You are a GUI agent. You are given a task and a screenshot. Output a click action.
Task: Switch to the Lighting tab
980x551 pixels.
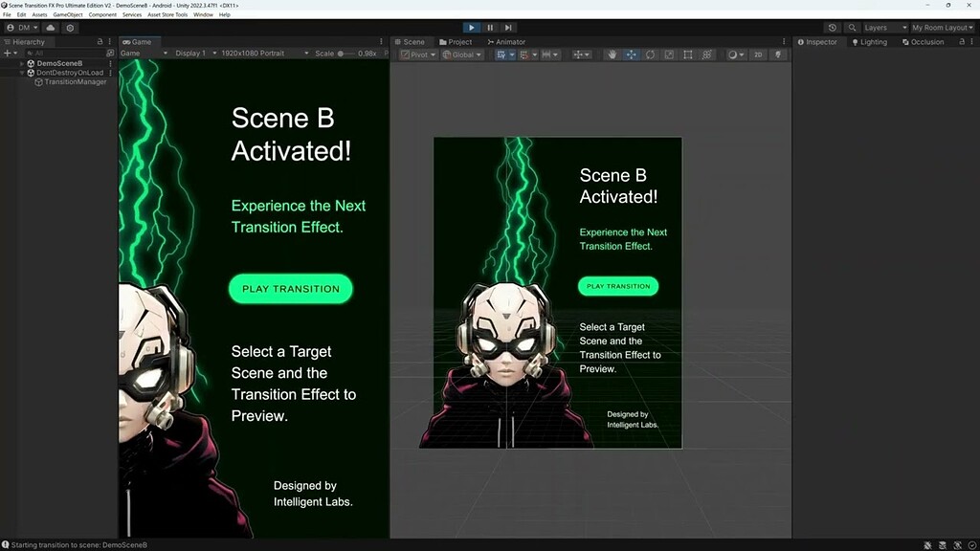point(869,41)
